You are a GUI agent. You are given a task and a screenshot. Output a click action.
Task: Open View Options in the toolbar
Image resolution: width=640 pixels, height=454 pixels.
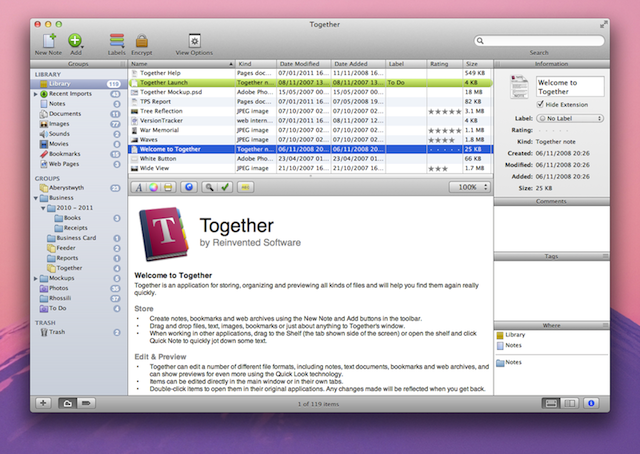(194, 39)
